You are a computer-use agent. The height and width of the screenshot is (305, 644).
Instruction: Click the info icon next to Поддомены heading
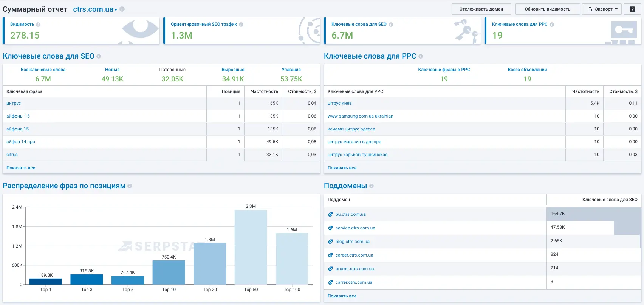[x=372, y=186]
